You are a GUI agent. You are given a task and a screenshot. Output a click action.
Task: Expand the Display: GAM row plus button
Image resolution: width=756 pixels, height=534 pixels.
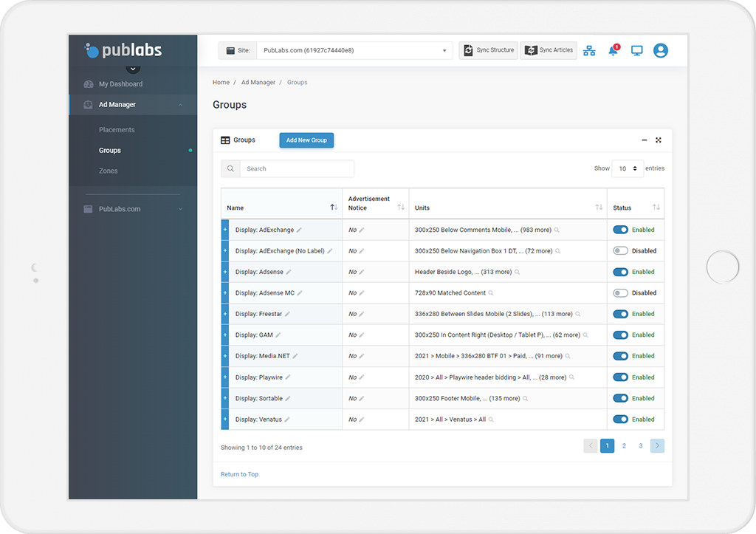tap(225, 335)
